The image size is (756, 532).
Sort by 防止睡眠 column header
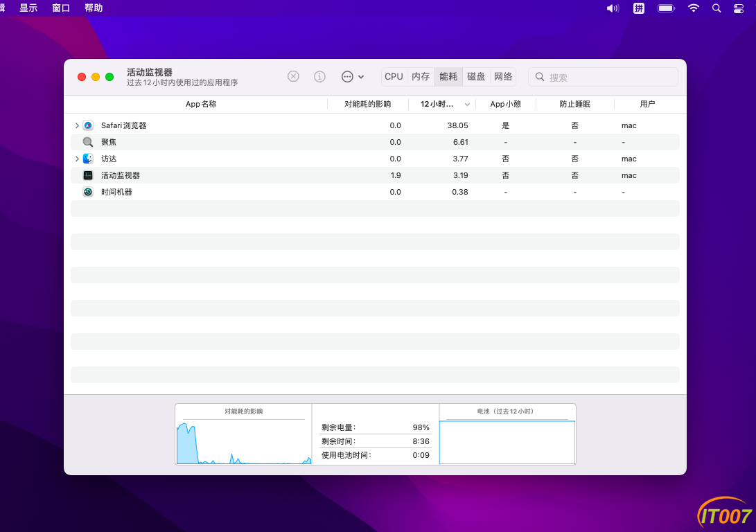574,104
